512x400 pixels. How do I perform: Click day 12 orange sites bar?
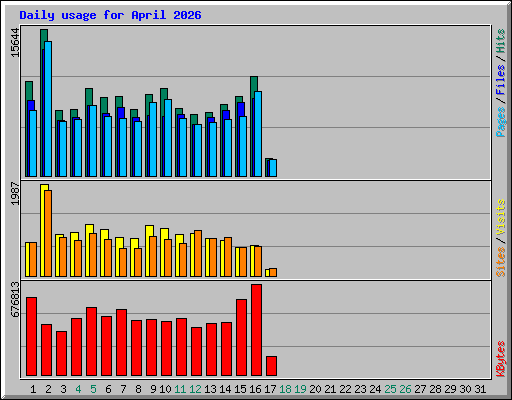point(198,253)
